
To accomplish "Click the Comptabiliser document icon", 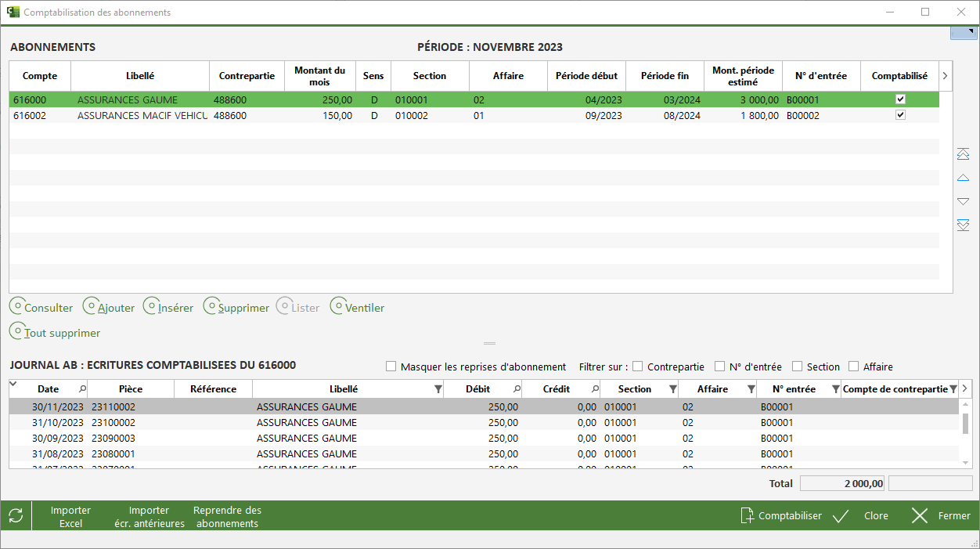I will point(748,516).
